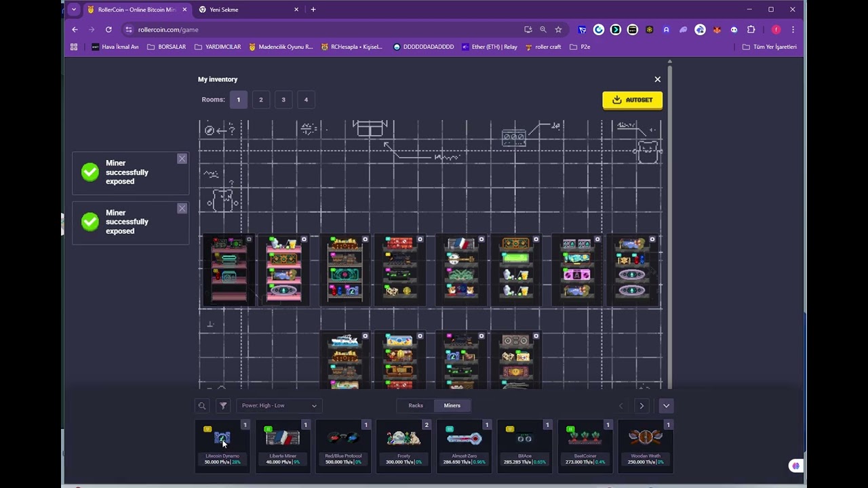Open the MetaMask fox extension
Screen dimensions: 868x488
(717, 30)
